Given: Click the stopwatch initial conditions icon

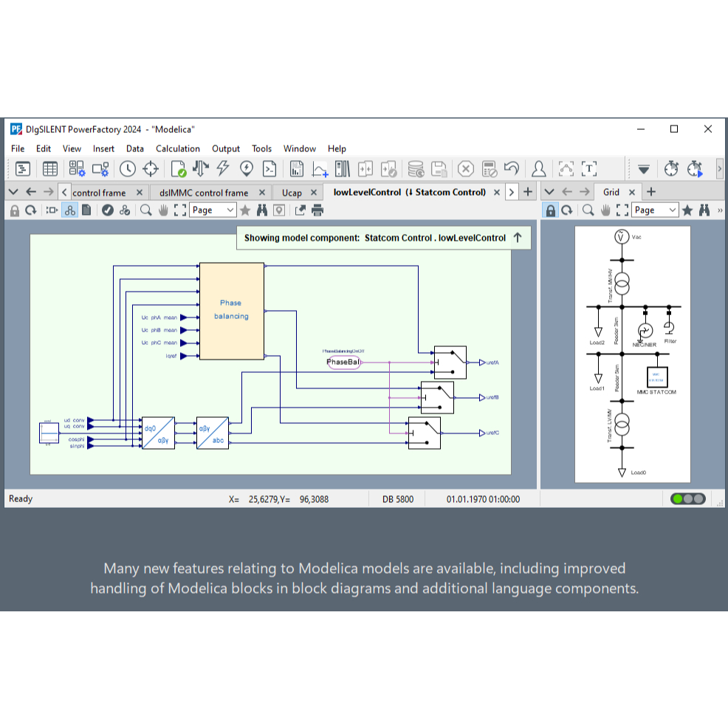Looking at the screenshot, I should [x=671, y=168].
